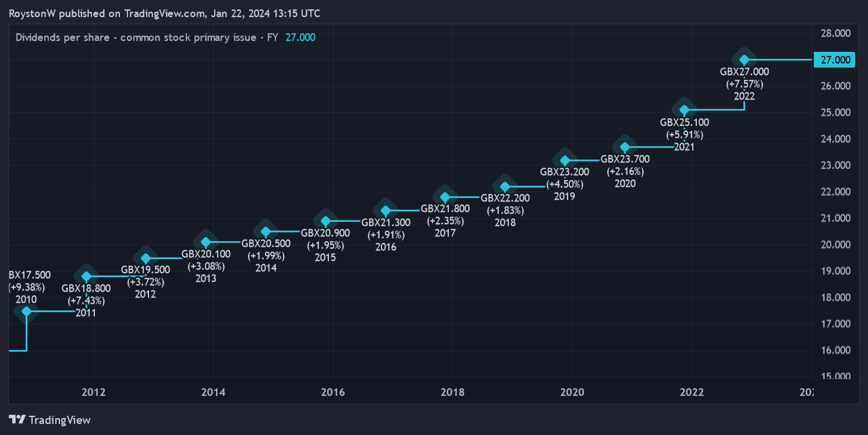Select the 2012 diamond marker at GBX19.500
The height and width of the screenshot is (435, 868).
click(x=146, y=259)
